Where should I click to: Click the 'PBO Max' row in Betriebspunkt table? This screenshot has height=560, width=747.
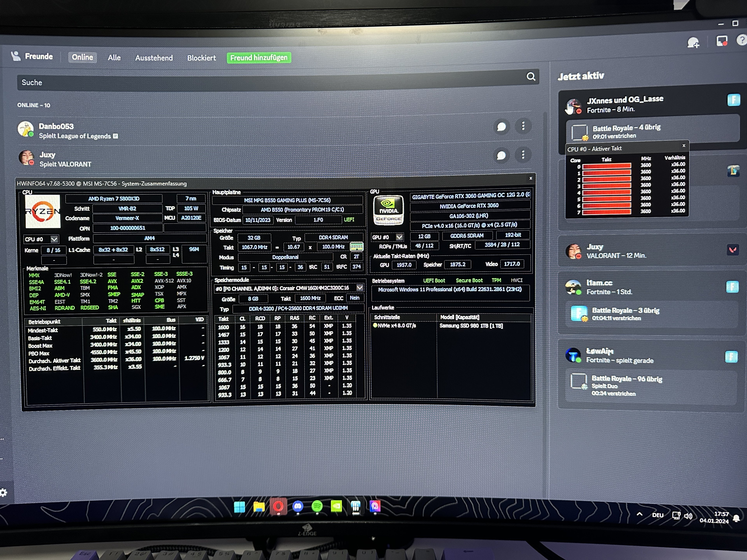pyautogui.click(x=116, y=352)
